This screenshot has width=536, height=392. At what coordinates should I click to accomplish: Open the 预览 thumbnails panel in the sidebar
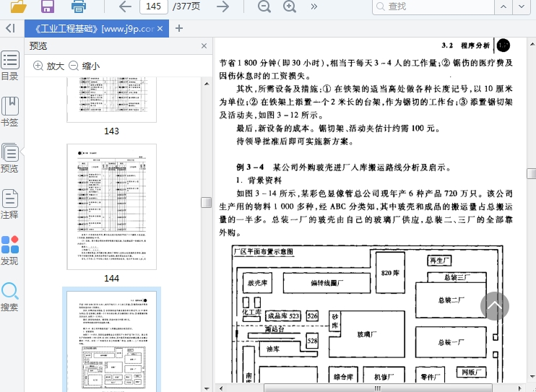click(x=10, y=158)
